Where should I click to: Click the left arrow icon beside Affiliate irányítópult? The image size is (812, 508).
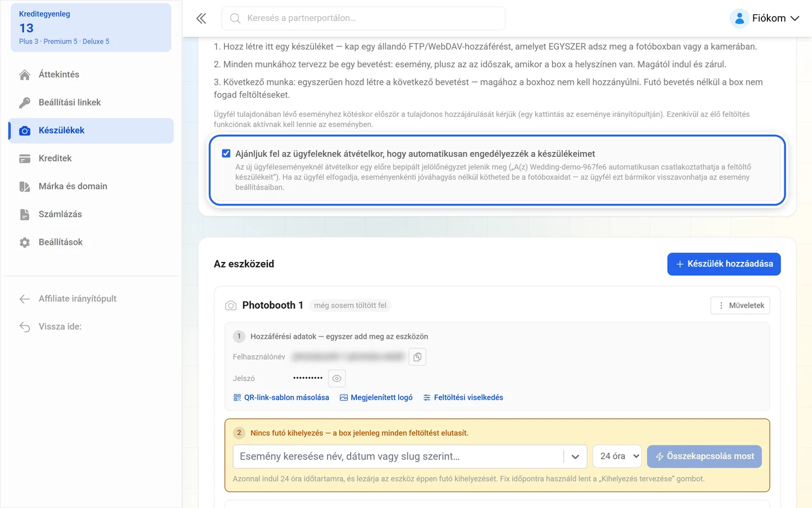click(25, 299)
